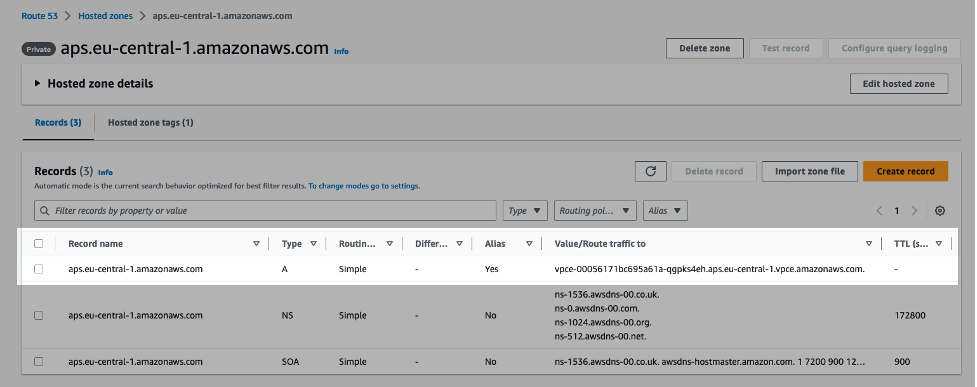This screenshot has width=977, height=387.
Task: Go to previous records page arrow
Action: pyautogui.click(x=879, y=211)
